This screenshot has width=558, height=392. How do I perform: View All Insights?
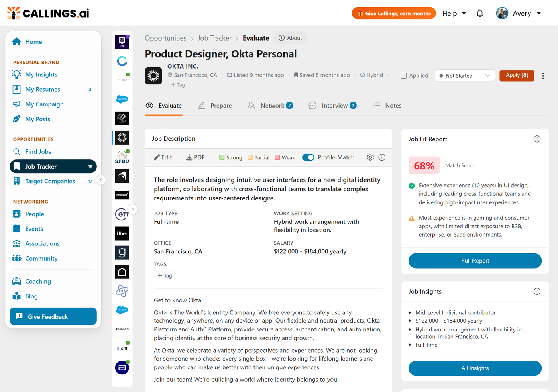pos(475,368)
